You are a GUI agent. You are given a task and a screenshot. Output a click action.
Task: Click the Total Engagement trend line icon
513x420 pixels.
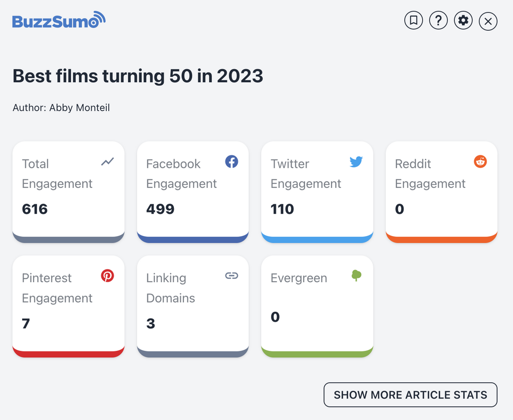[x=107, y=161]
